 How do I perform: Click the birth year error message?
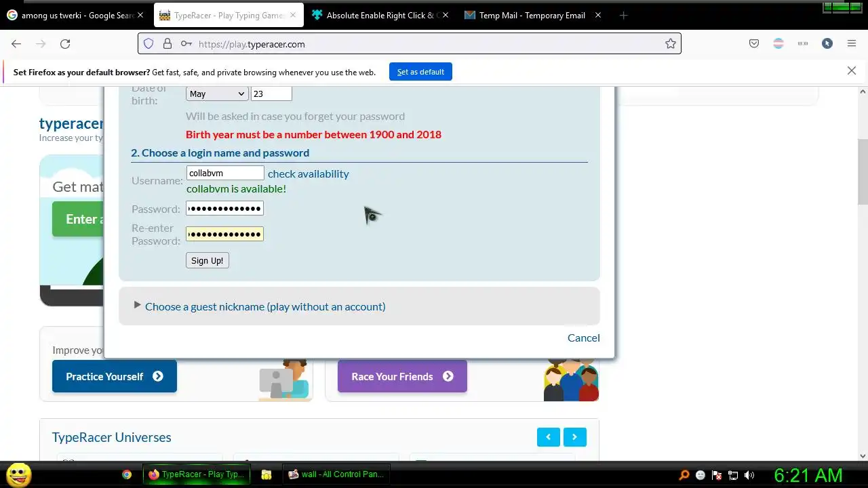313,134
